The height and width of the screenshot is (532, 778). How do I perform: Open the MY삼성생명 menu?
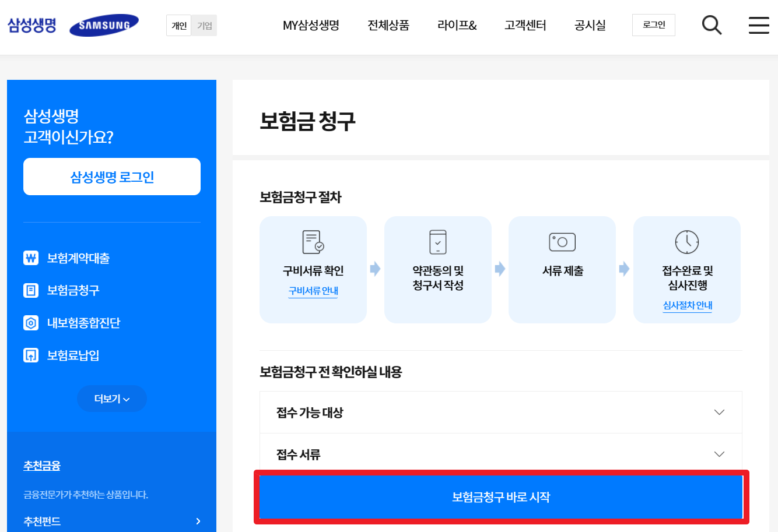[311, 25]
